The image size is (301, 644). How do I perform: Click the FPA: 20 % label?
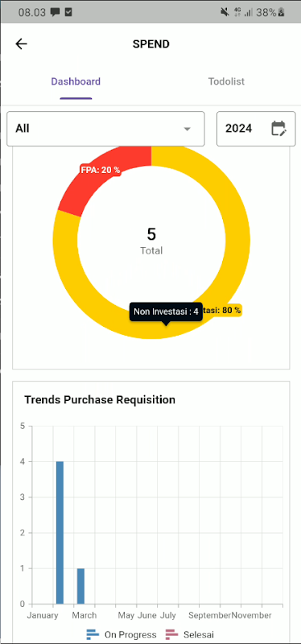click(100, 170)
